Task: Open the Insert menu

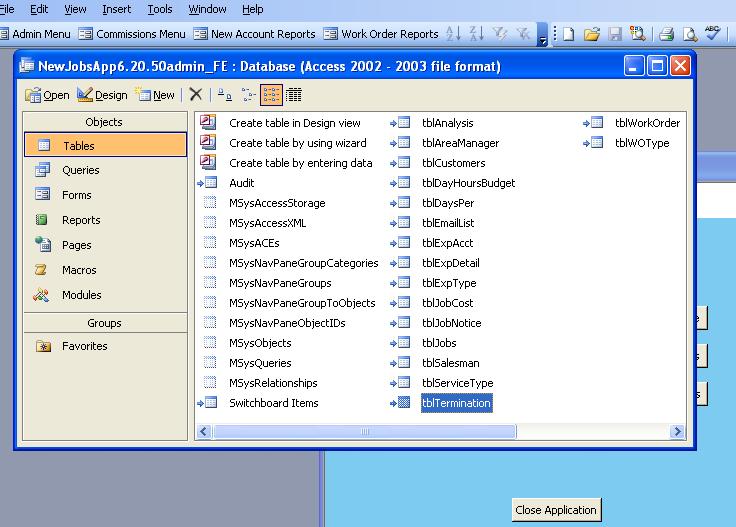Action: tap(116, 9)
